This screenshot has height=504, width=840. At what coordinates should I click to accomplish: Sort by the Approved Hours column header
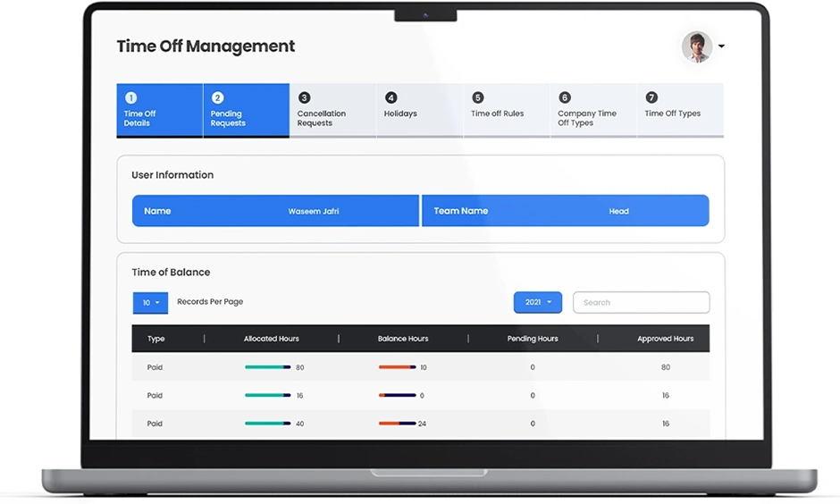click(666, 339)
